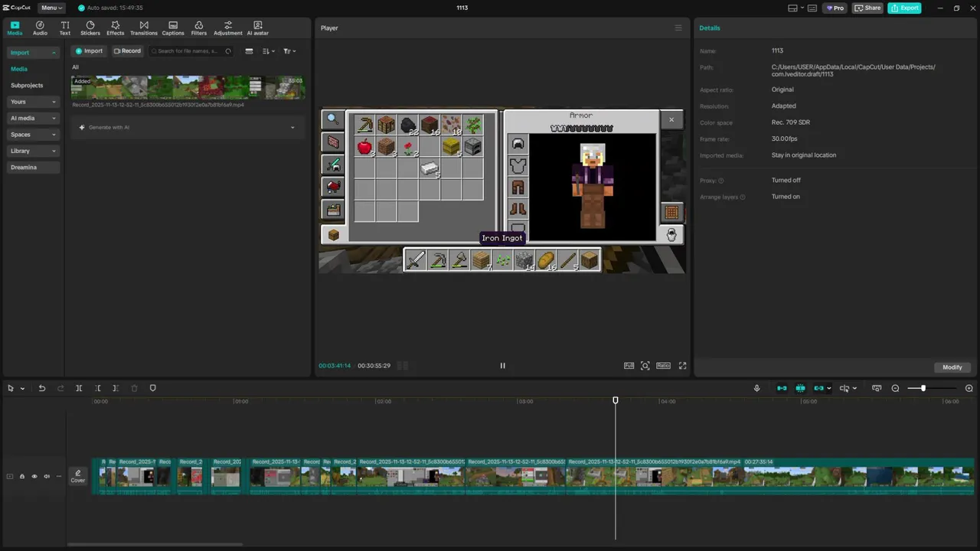Click the player focus capture icon
This screenshot has height=551, width=980.
coord(645,366)
